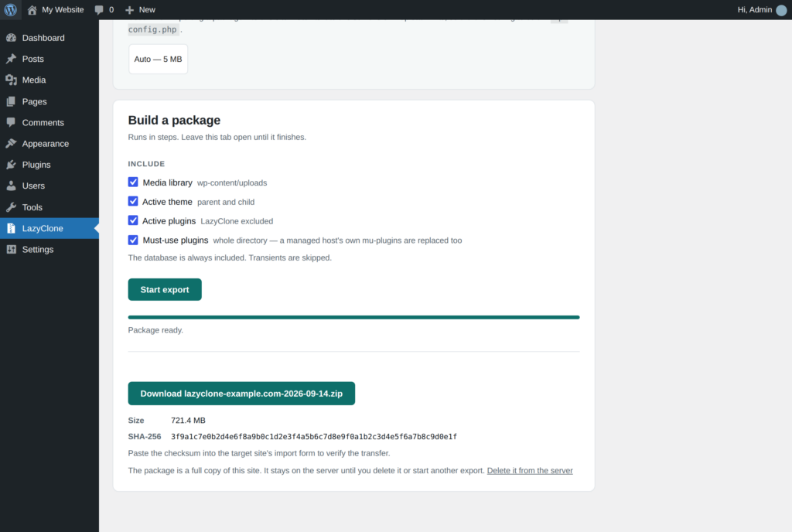The width and height of the screenshot is (792, 532).
Task: Go to the Posts menu
Action: [49, 59]
